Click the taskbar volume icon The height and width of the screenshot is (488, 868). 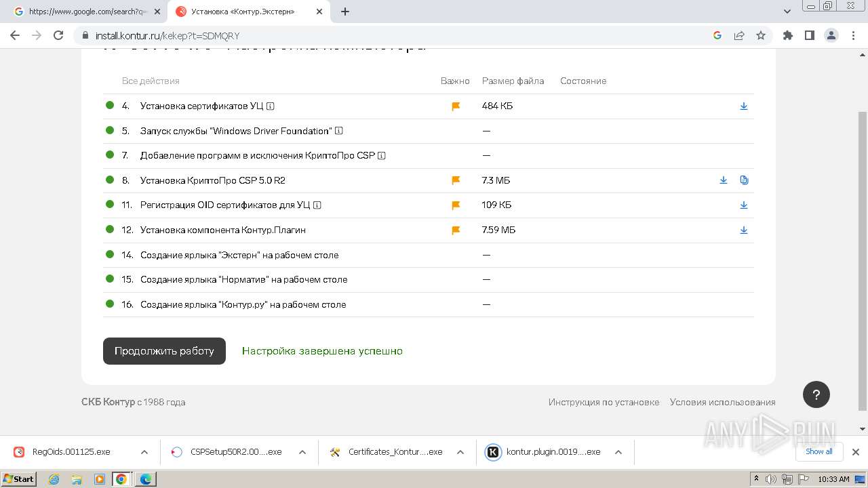[x=771, y=479]
